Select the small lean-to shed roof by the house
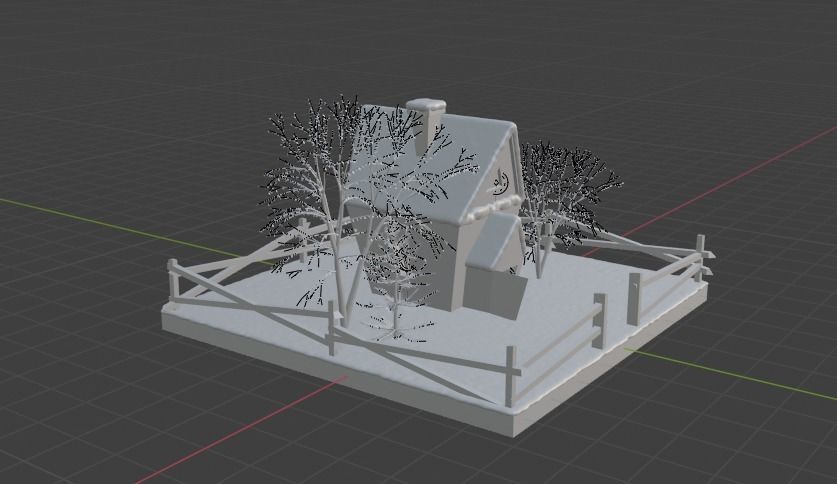The width and height of the screenshot is (837, 484). (x=492, y=241)
